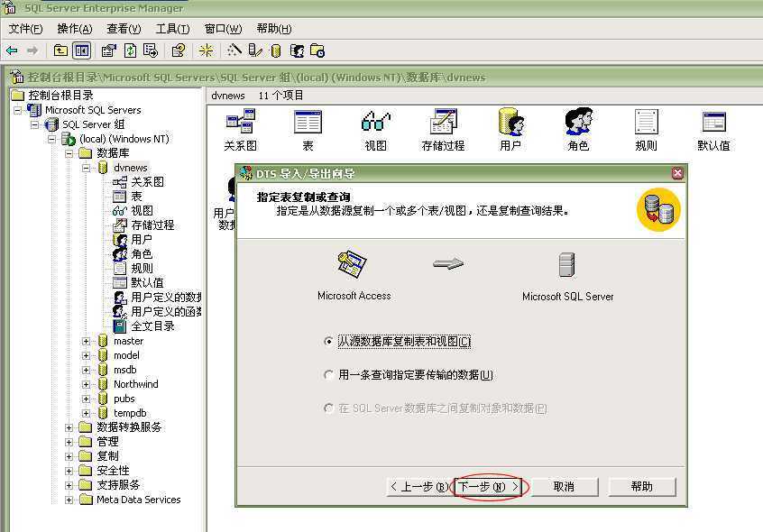Viewport: 763px width, 532px height.
Task: Click the 帮助 button in wizard
Action: [x=642, y=486]
